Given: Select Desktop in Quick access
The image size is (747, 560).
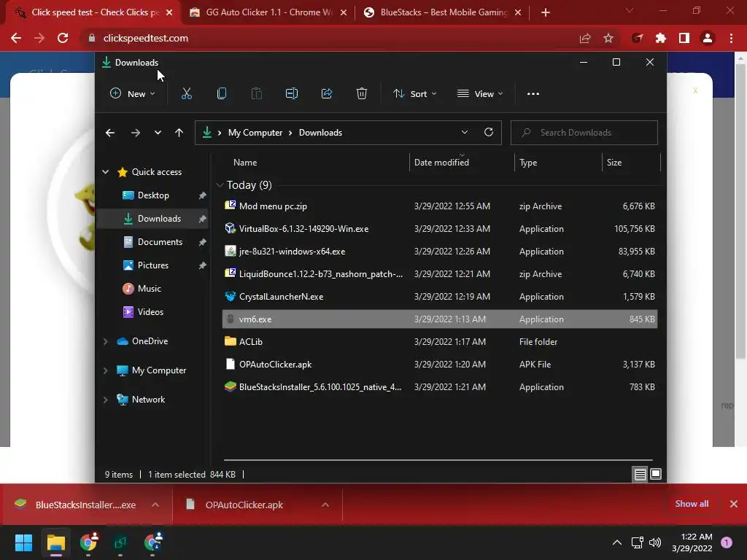Looking at the screenshot, I should [152, 195].
